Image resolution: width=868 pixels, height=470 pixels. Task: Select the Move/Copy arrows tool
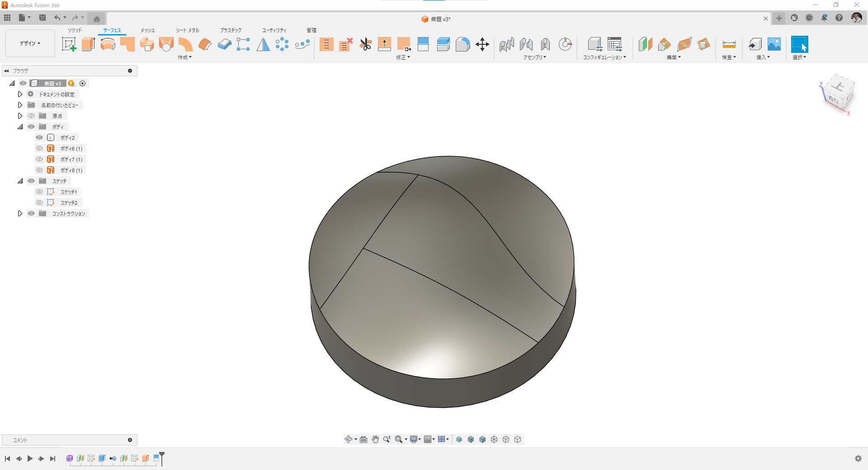click(482, 44)
